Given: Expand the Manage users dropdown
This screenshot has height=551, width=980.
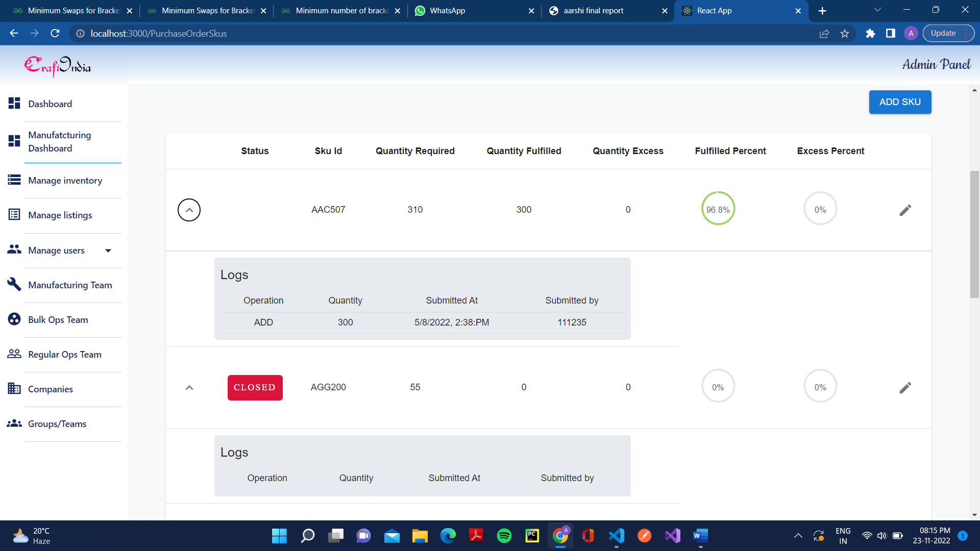Looking at the screenshot, I should 108,251.
